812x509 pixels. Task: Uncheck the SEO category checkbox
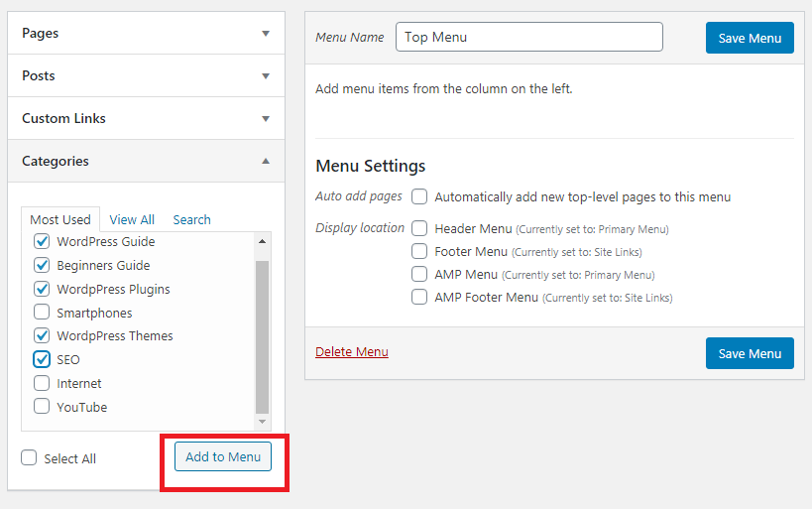tap(42, 359)
